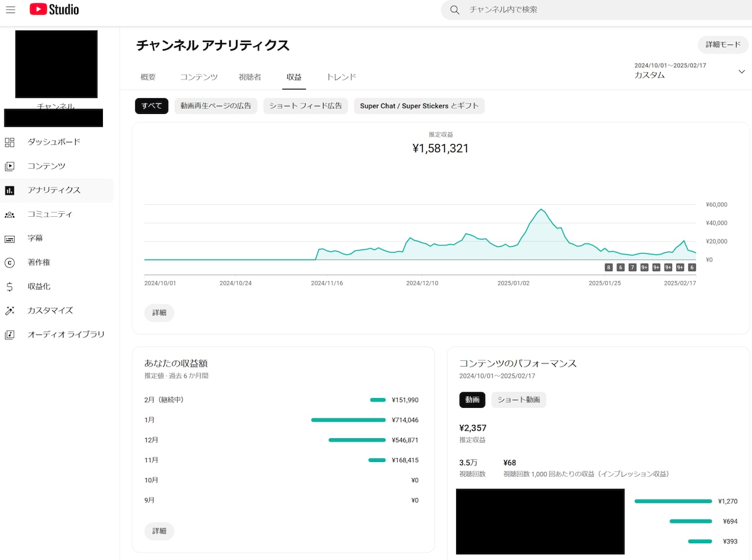Viewport: 752px width, 560px height.
Task: Click 詳細 under the revenue chart
Action: (159, 313)
